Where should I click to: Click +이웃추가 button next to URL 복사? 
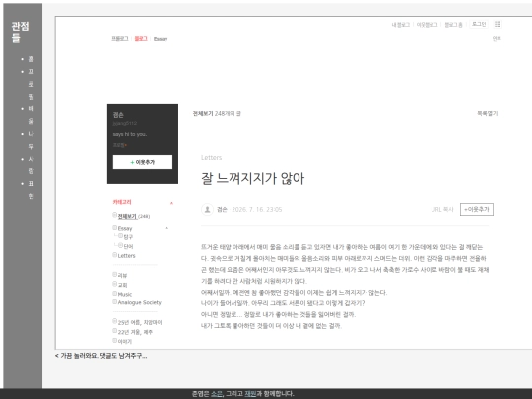click(477, 209)
